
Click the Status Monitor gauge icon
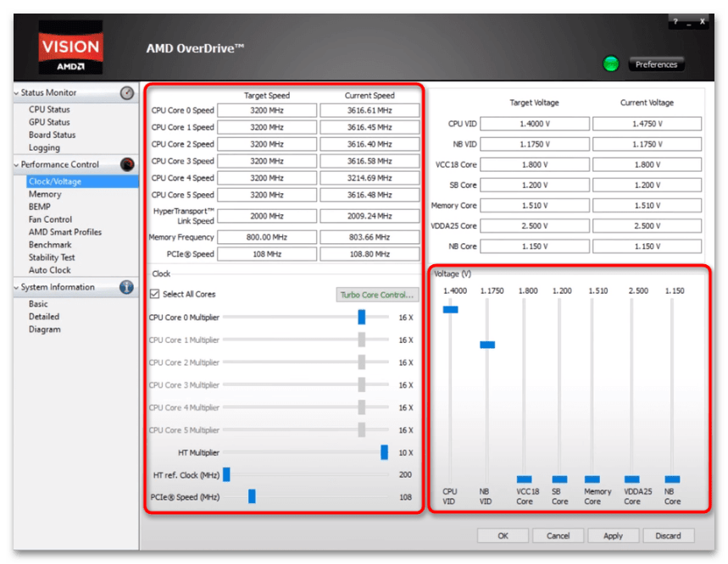click(x=127, y=93)
